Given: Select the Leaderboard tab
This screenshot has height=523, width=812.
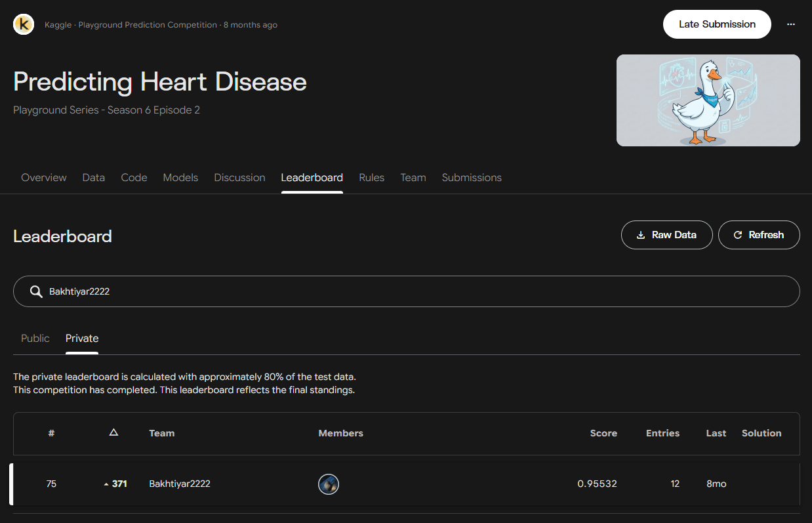Looking at the screenshot, I should (x=312, y=177).
